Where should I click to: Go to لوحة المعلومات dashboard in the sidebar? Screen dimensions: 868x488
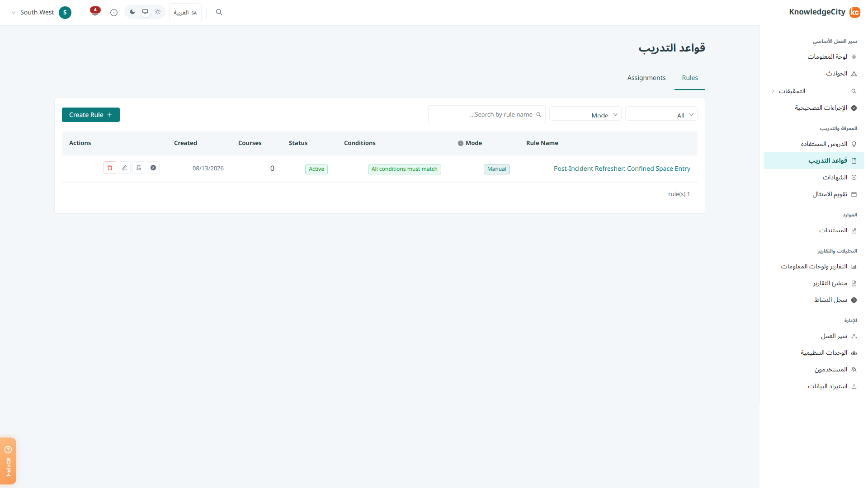click(x=814, y=57)
